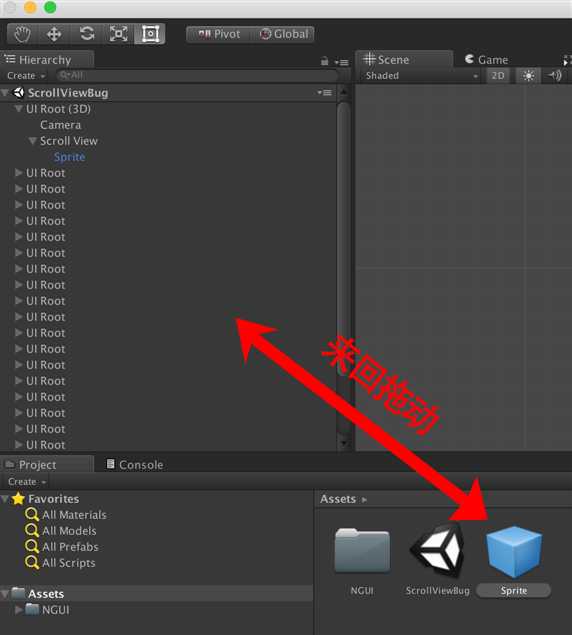Expand the NGUI folder in tree

pyautogui.click(x=18, y=610)
